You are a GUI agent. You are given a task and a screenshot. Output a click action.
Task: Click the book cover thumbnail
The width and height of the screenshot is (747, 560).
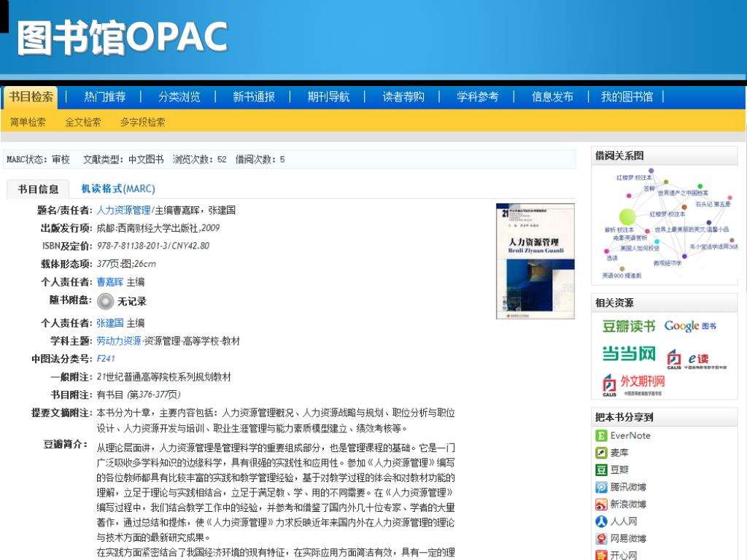click(535, 261)
